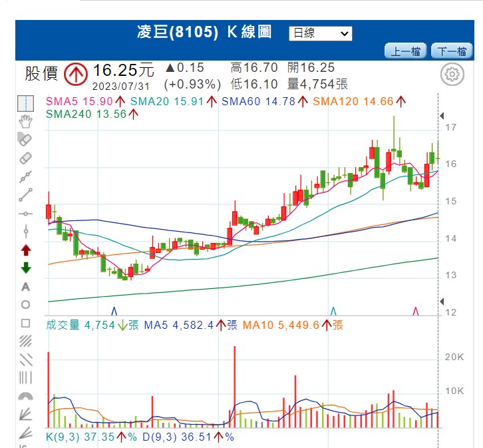Image resolution: width=483 pixels, height=448 pixels.
Task: Select the eraser tool
Action: [x=25, y=158]
